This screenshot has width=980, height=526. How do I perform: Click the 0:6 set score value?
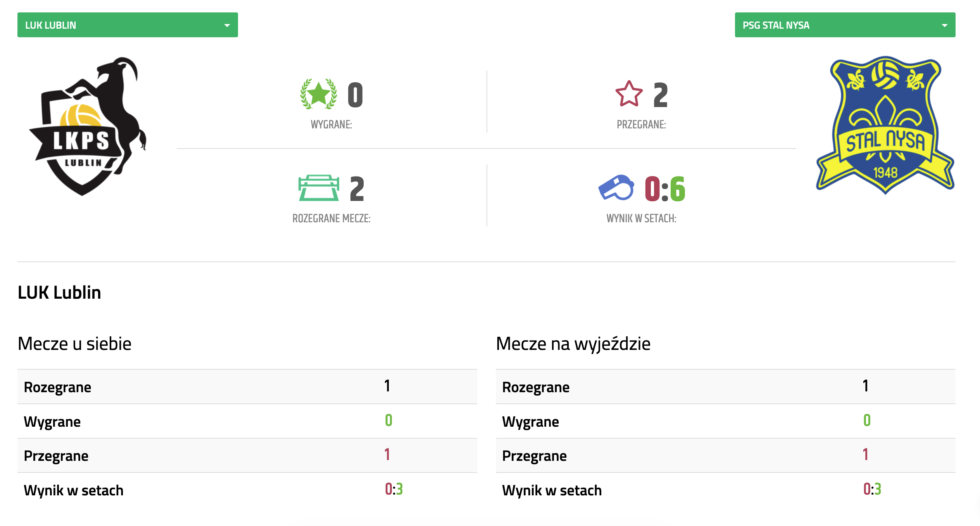click(x=665, y=189)
